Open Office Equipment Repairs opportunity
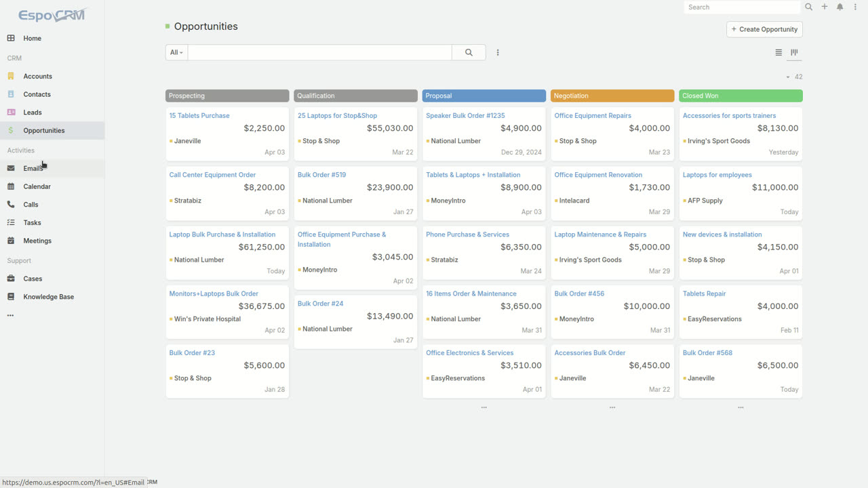This screenshot has width=868, height=488. (x=593, y=116)
